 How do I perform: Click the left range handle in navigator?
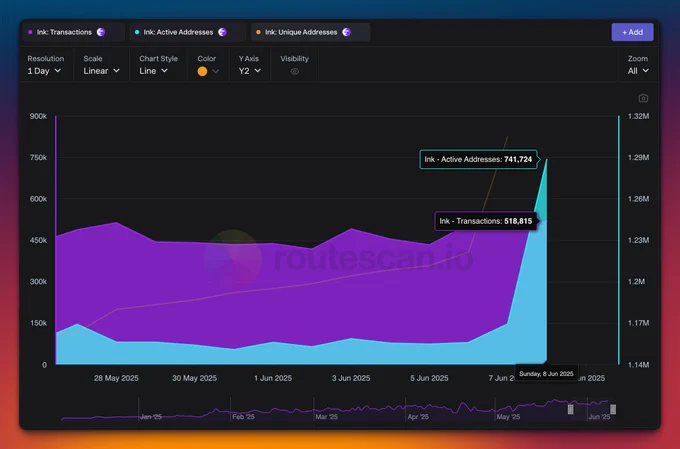571,409
